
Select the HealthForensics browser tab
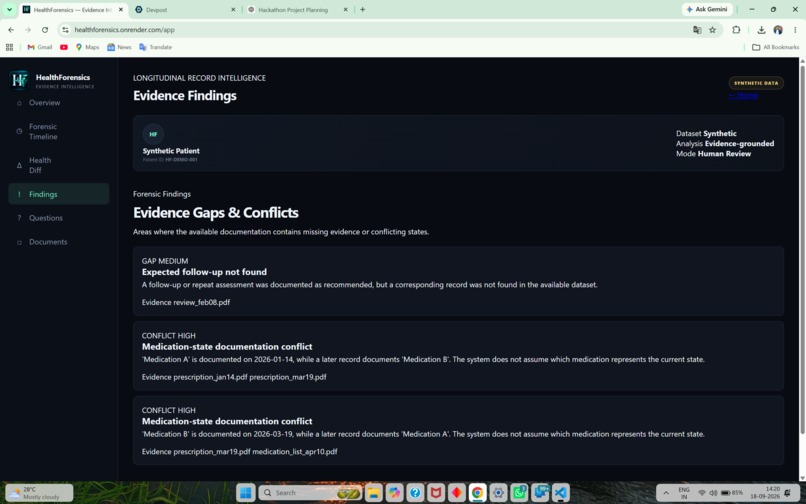point(73,9)
